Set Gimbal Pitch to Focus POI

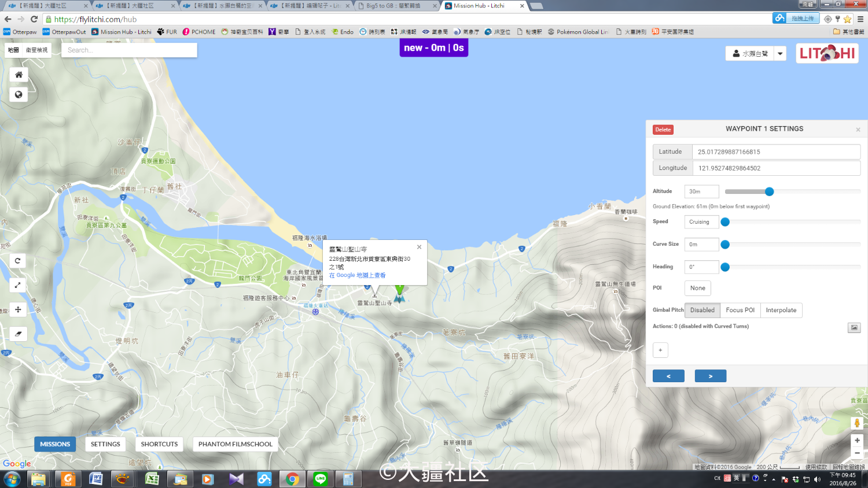coord(740,310)
